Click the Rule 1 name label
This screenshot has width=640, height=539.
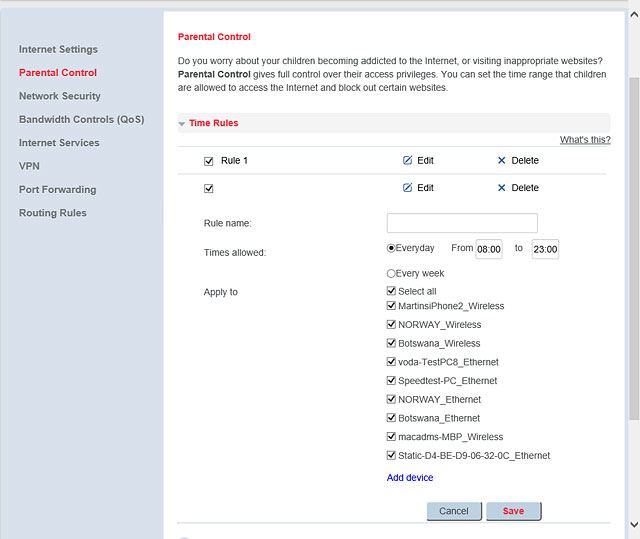point(234,161)
